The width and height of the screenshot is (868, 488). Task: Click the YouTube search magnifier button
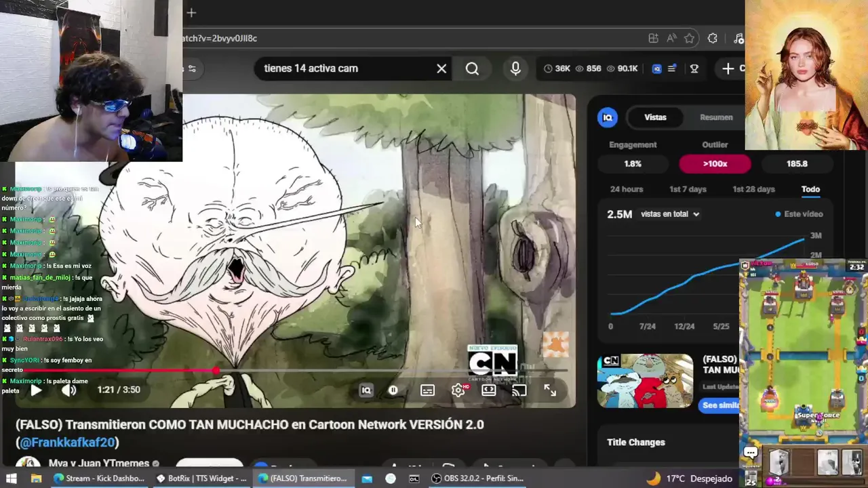(x=472, y=68)
